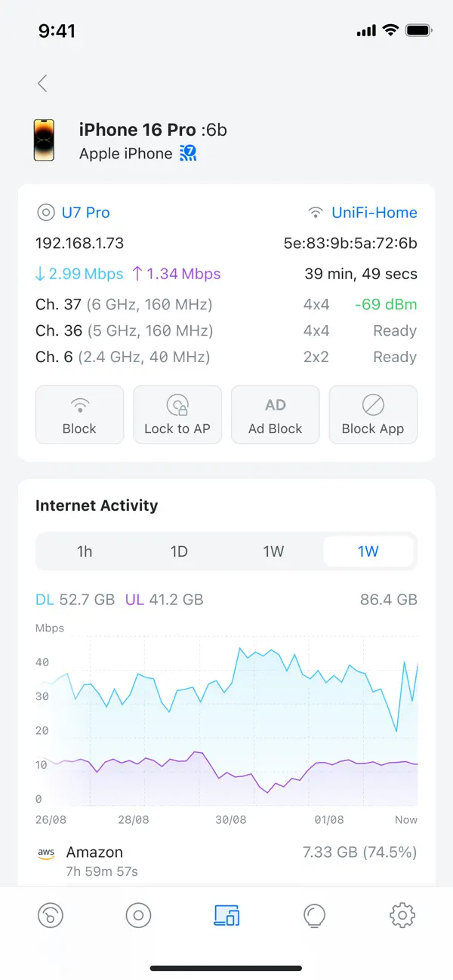The height and width of the screenshot is (980, 453).
Task: Toggle Block for this client
Action: pyautogui.click(x=79, y=413)
